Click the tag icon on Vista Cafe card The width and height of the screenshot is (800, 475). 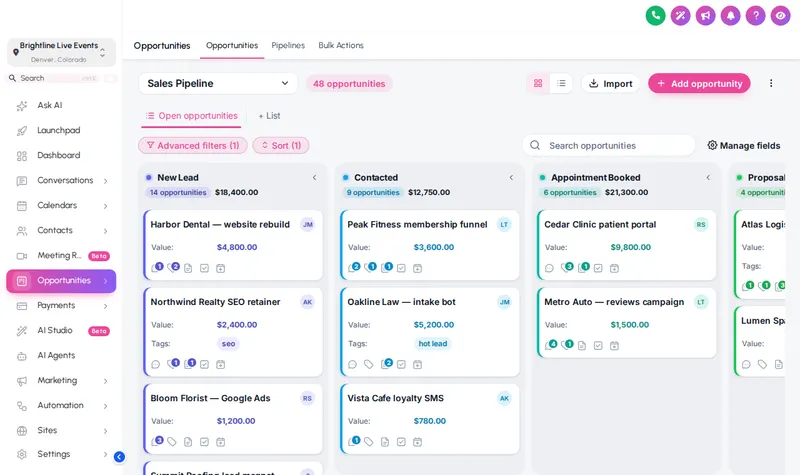(x=368, y=442)
